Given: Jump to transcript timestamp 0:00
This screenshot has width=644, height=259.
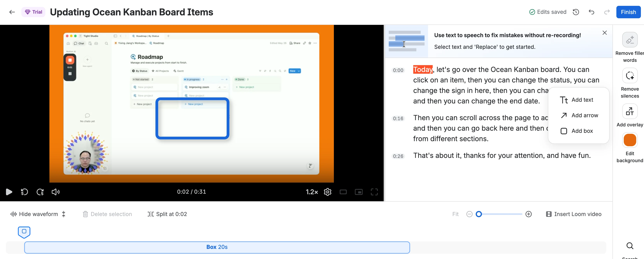Looking at the screenshot, I should click(398, 70).
